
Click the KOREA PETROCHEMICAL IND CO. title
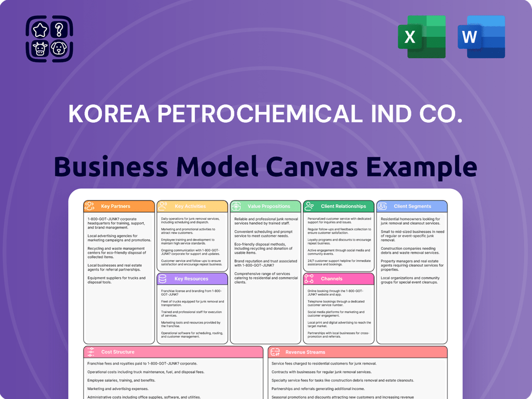pos(266,113)
